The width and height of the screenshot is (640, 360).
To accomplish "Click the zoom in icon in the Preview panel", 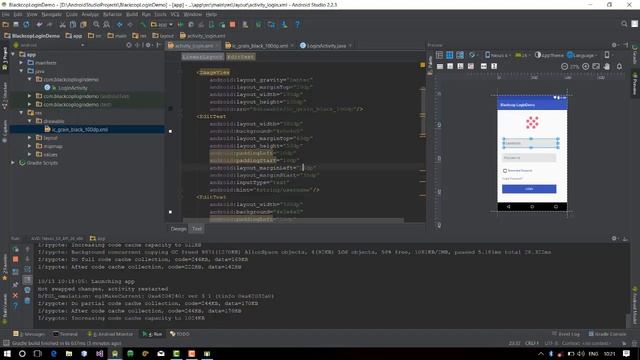I will coord(586,66).
